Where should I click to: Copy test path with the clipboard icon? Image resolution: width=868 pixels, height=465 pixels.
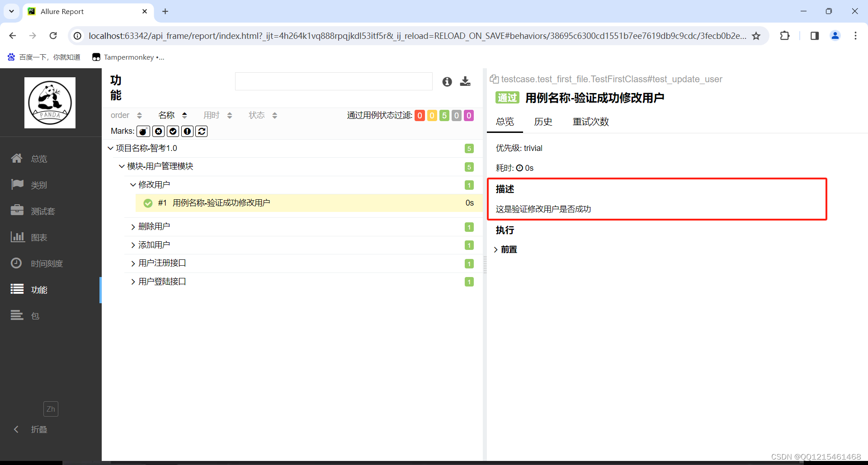(494, 79)
